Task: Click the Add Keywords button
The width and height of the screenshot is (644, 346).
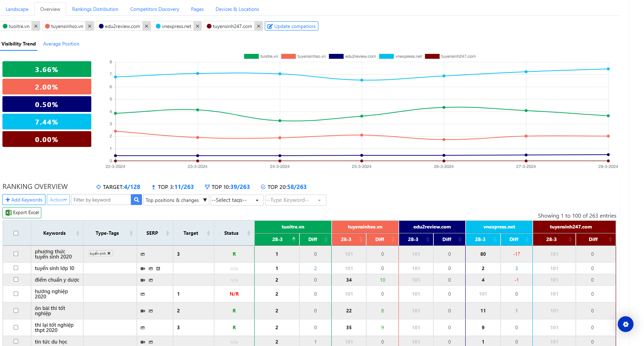Action: tap(24, 200)
